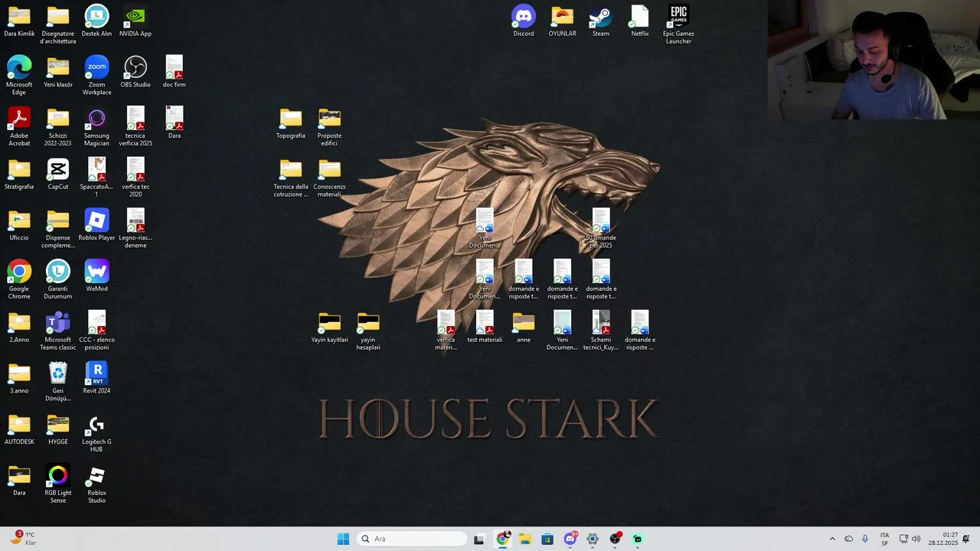Select the Conoscenza materiali folder
Screen dimensions: 980x551
click(x=329, y=178)
